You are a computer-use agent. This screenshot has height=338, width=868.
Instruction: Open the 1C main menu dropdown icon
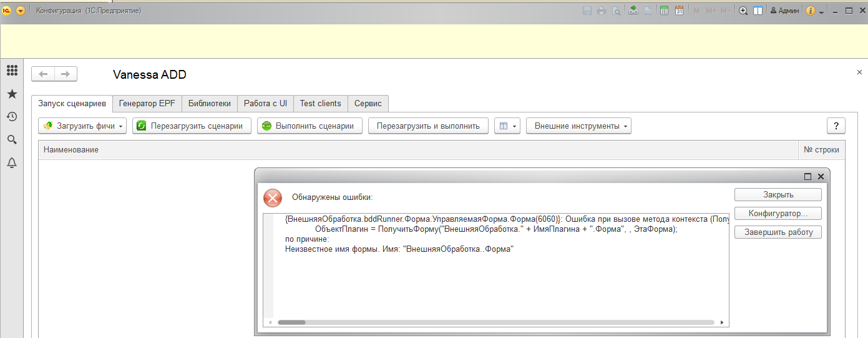(21, 11)
